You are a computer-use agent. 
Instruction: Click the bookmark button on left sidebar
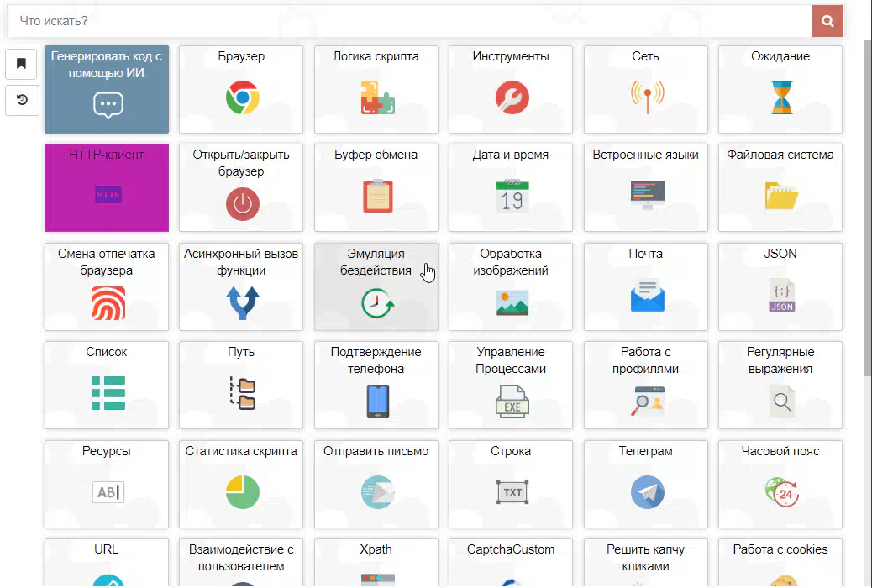[22, 63]
